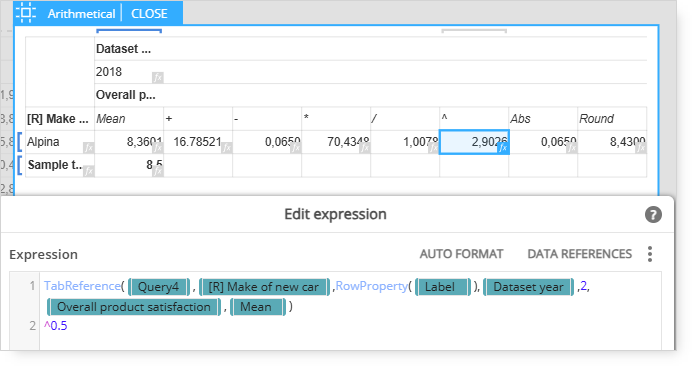Click AUTO FORMAT in expression editor
Screen dimensions: 692x366
pyautogui.click(x=461, y=254)
